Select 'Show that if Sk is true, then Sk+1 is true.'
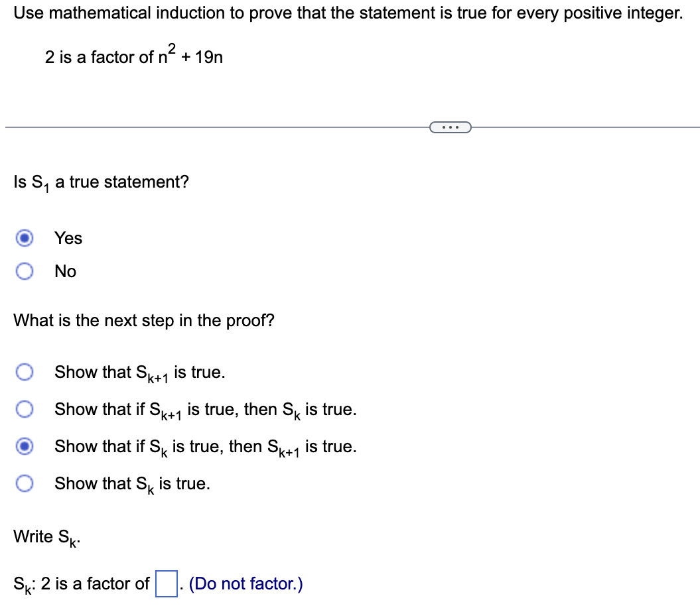700x608 pixels. click(x=25, y=446)
